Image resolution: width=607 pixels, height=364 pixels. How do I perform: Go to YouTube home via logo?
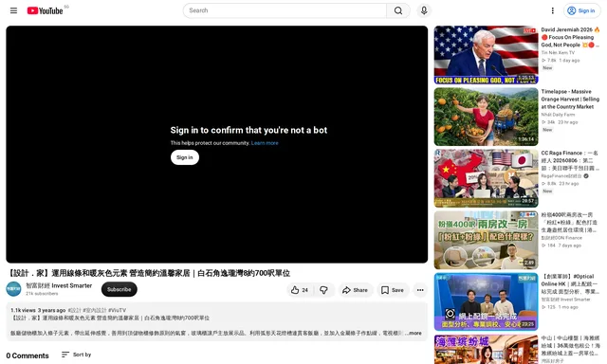(x=45, y=10)
